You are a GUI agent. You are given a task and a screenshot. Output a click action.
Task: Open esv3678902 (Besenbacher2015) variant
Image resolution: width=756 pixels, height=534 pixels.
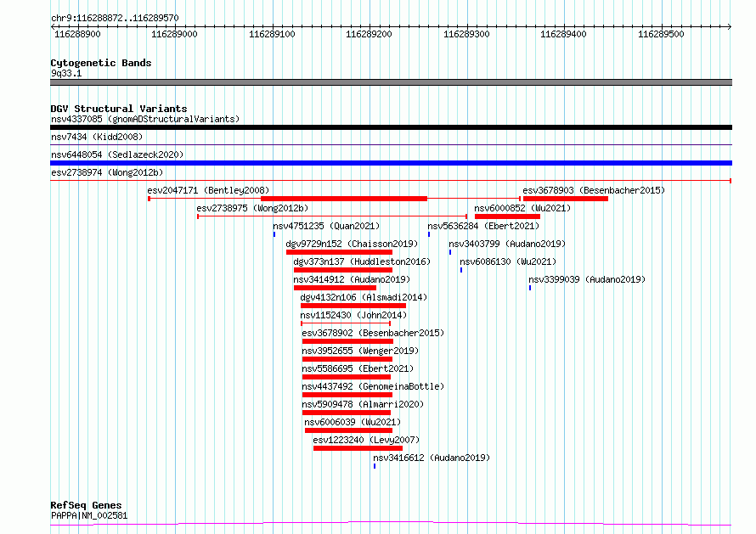click(373, 333)
